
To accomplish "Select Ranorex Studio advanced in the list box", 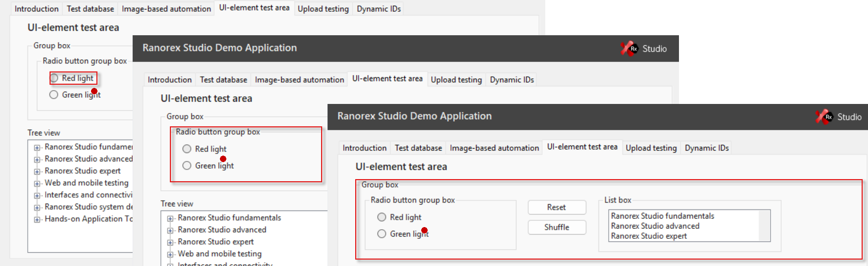I will [x=655, y=226].
